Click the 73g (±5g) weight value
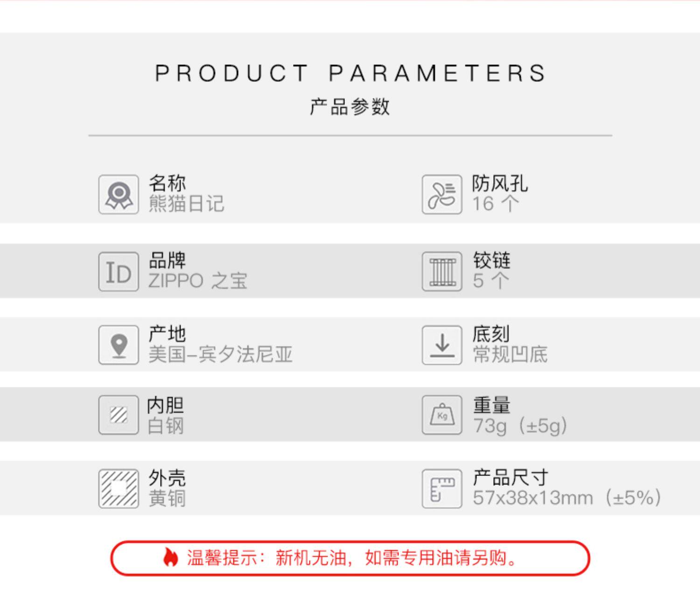The width and height of the screenshot is (700, 595). point(520,426)
